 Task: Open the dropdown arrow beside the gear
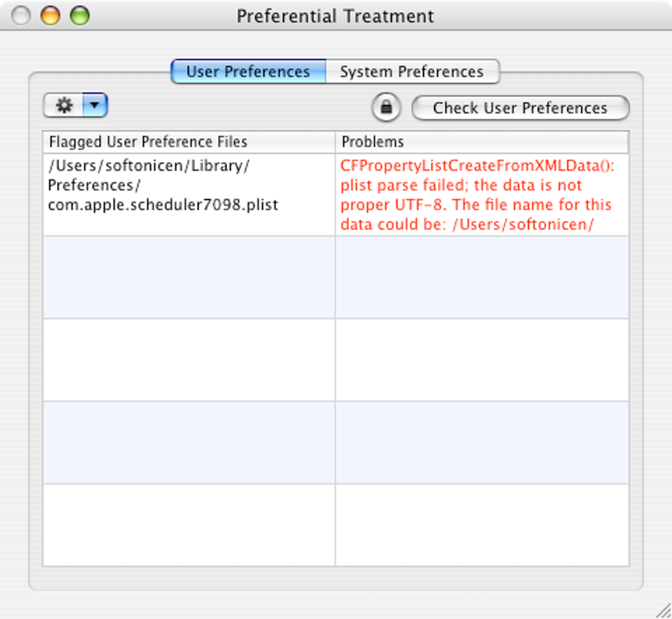coord(95,105)
